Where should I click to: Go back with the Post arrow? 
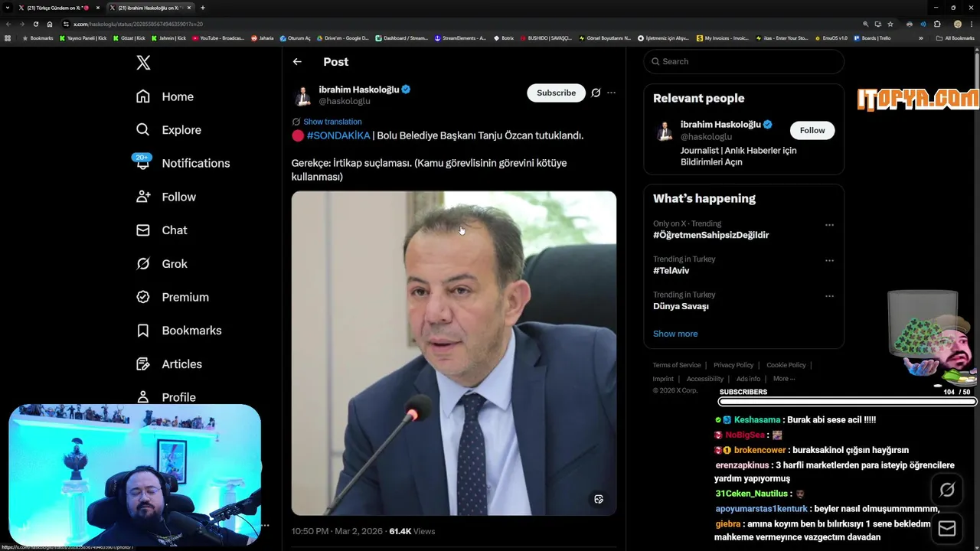click(297, 62)
